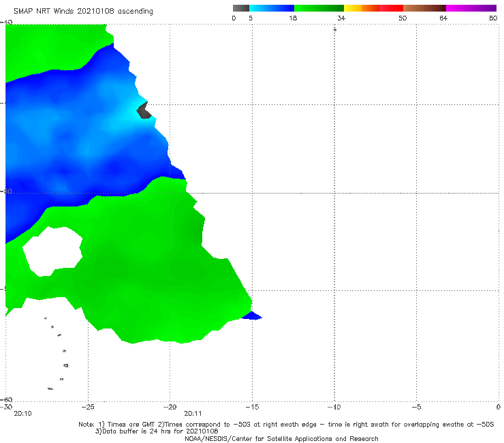This screenshot has height=443, width=504.
Task: Click the brown 50-64 colorbar segment
Action: 424,8
